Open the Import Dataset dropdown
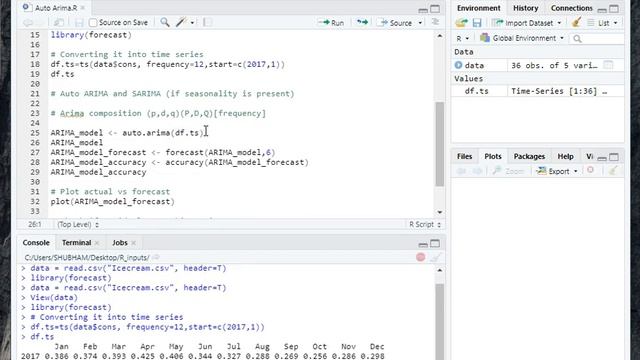The height and width of the screenshot is (360, 640). point(527,23)
